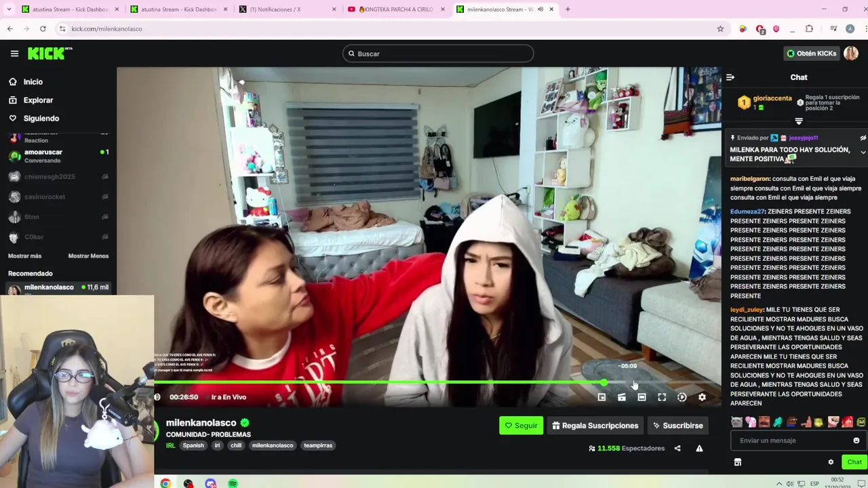
Task: Bookmark this page with star icon
Action: tap(720, 28)
